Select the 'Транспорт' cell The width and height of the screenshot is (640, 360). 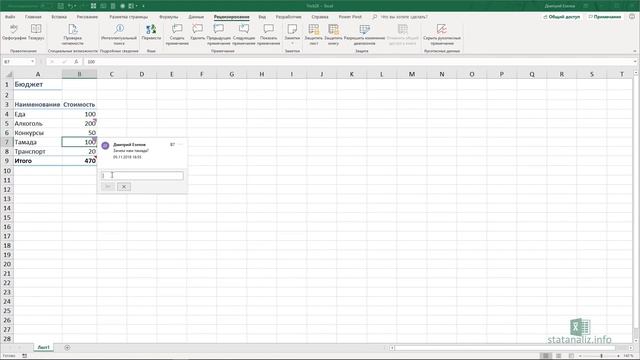38,151
